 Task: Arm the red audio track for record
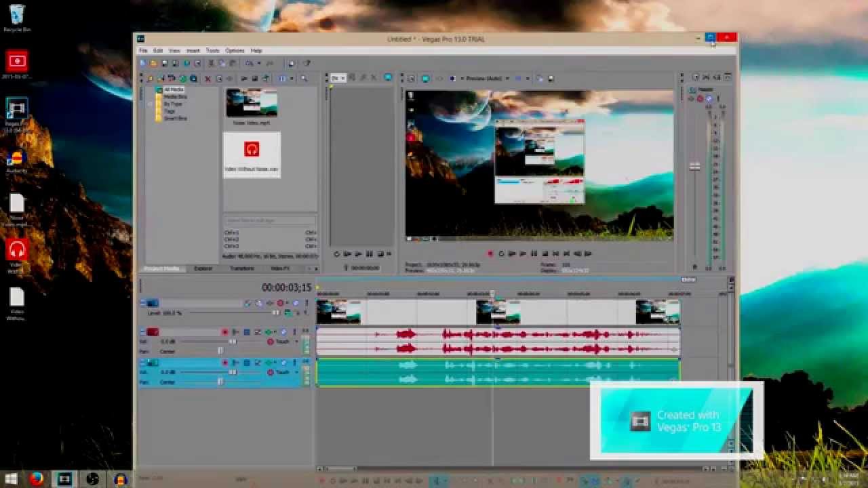(x=225, y=332)
